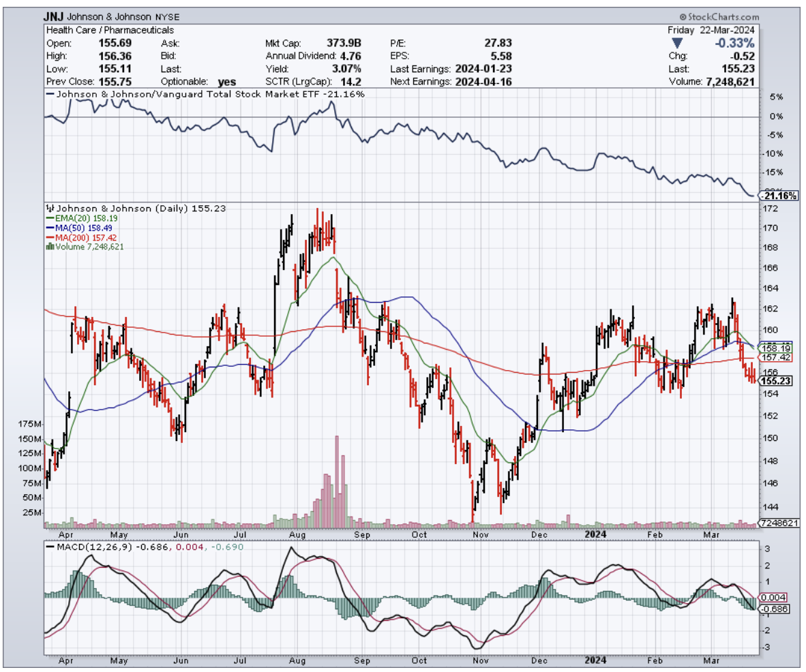Click the MACD(12,26,9) indicator legend
This screenshot has width=806, height=672.
tap(89, 547)
